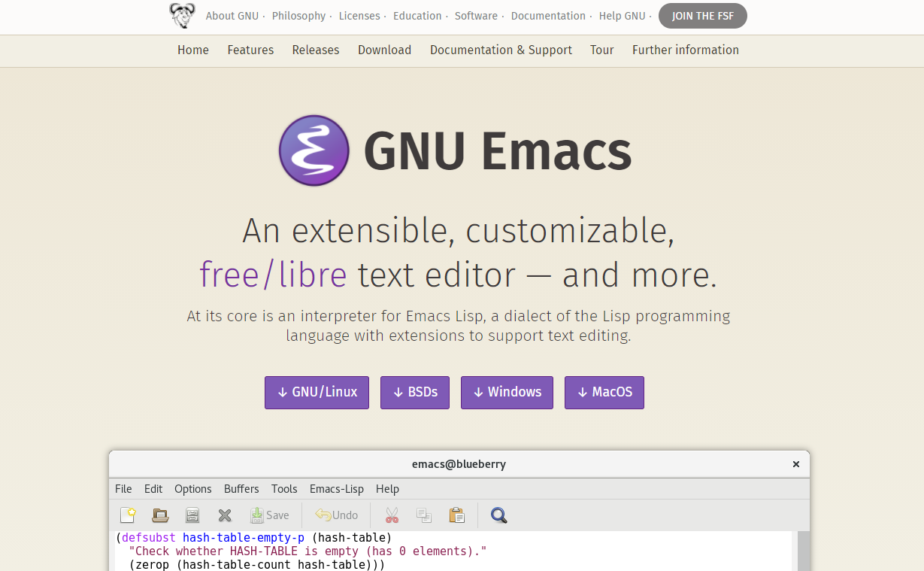Image resolution: width=924 pixels, height=571 pixels.
Task: Click the docstring "Check whether HASH-TABLE is empty"
Action: (307, 551)
